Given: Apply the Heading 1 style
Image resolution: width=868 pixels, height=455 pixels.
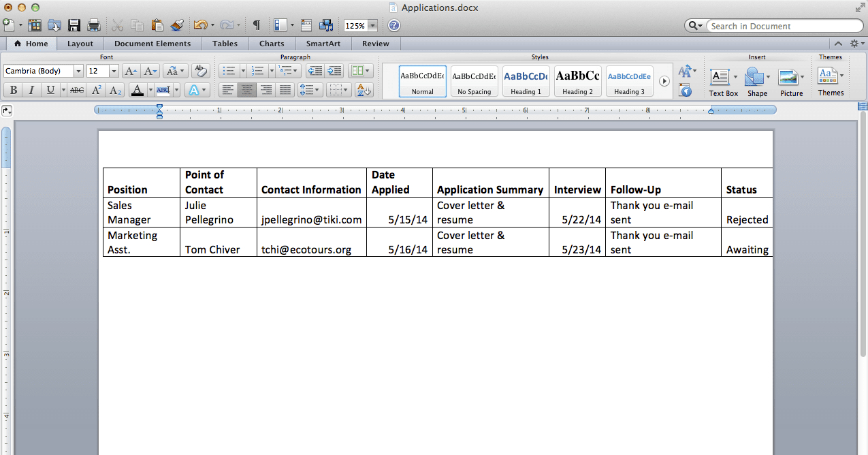Looking at the screenshot, I should (526, 81).
